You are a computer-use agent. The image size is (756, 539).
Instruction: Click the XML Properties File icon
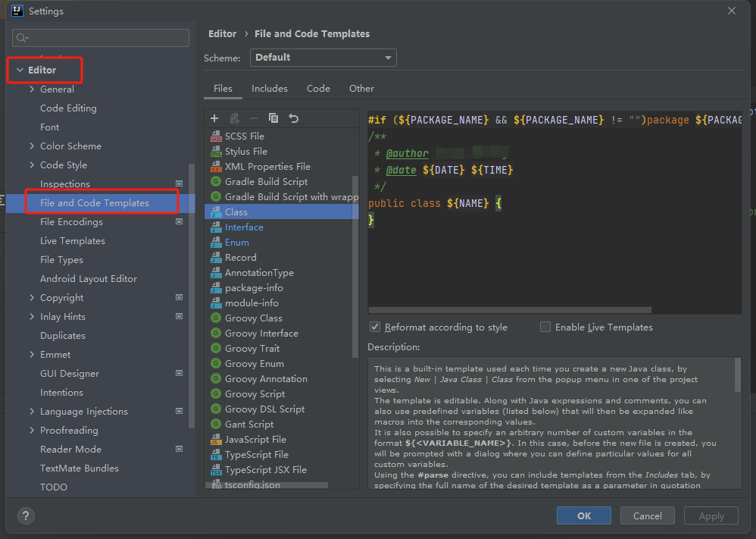(x=216, y=167)
